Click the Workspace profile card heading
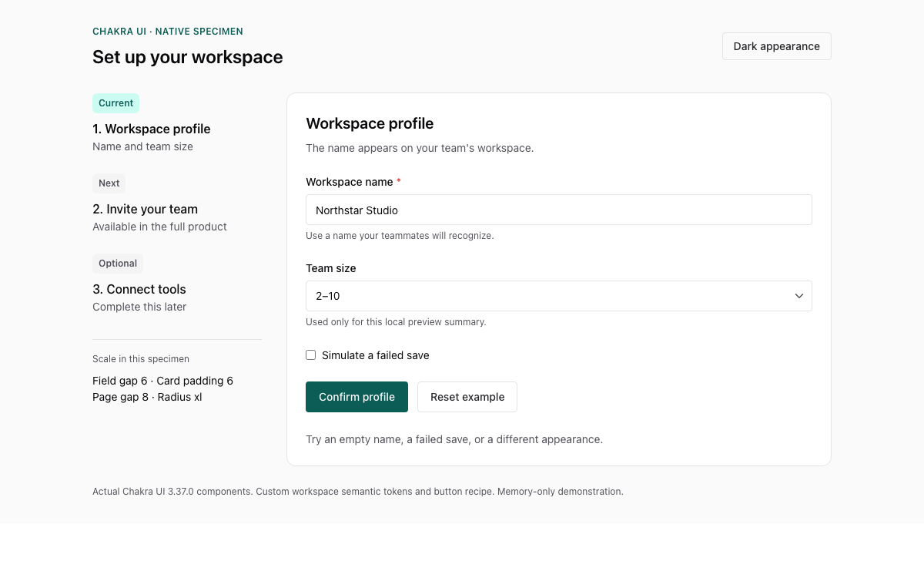This screenshot has width=924, height=578. coord(370,123)
